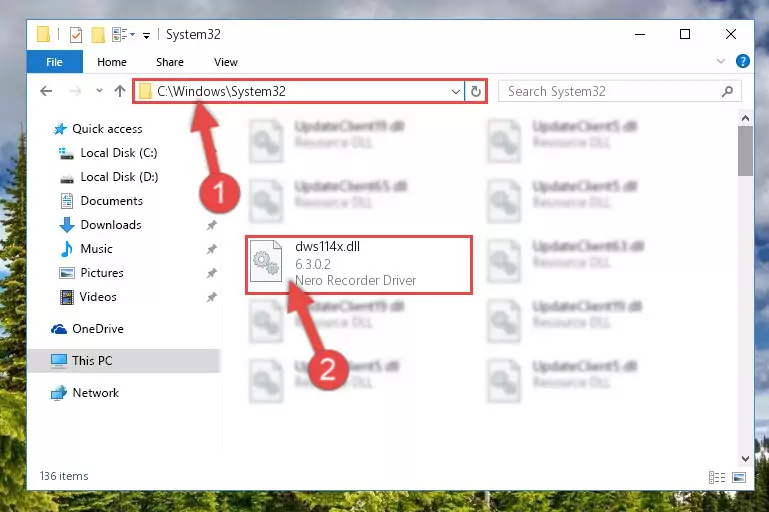Click the Videos filmstrip icon

67,297
